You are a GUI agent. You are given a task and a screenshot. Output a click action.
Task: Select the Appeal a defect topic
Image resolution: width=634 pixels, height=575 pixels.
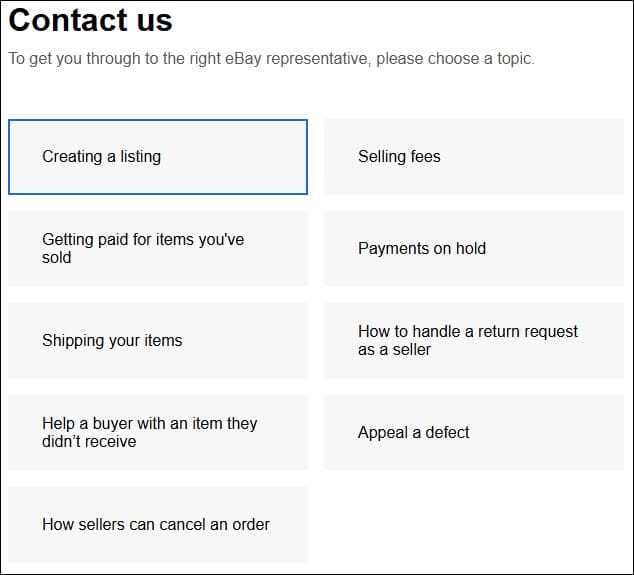click(x=473, y=433)
